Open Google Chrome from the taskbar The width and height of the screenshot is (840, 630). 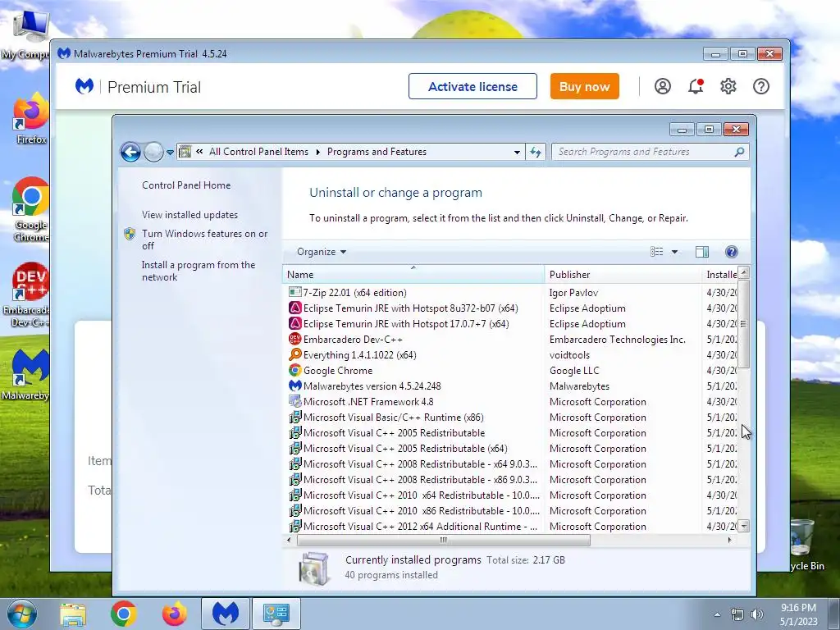coord(124,614)
